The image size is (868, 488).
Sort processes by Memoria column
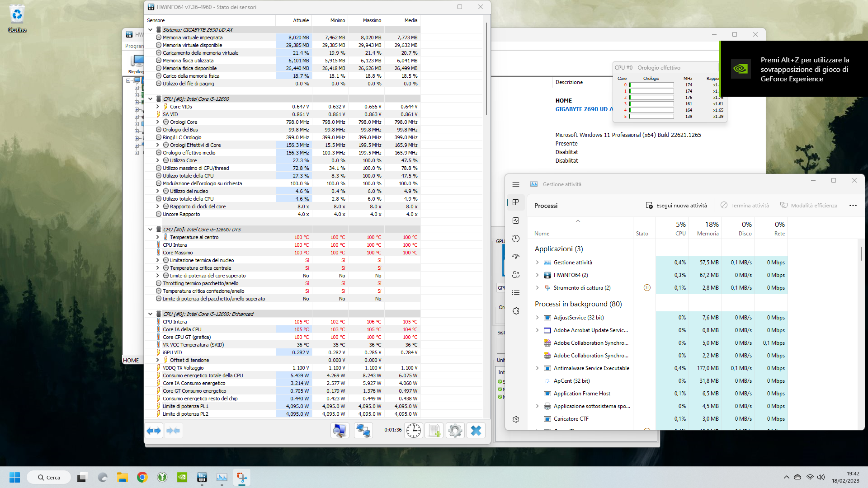tap(705, 228)
